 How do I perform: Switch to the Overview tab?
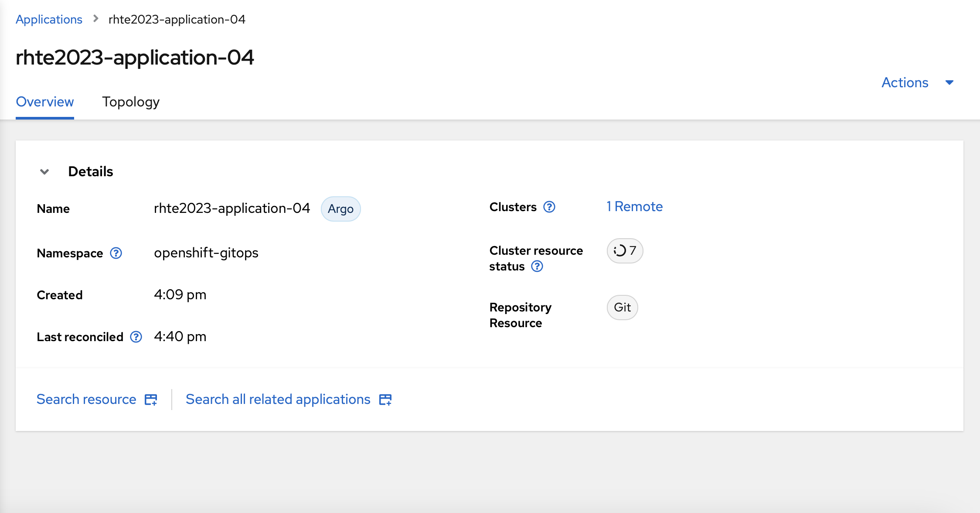click(45, 102)
